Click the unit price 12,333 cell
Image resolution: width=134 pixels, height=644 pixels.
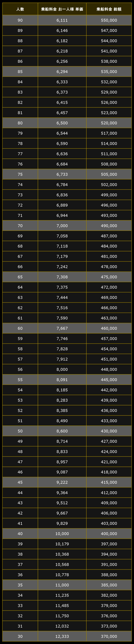point(62,636)
